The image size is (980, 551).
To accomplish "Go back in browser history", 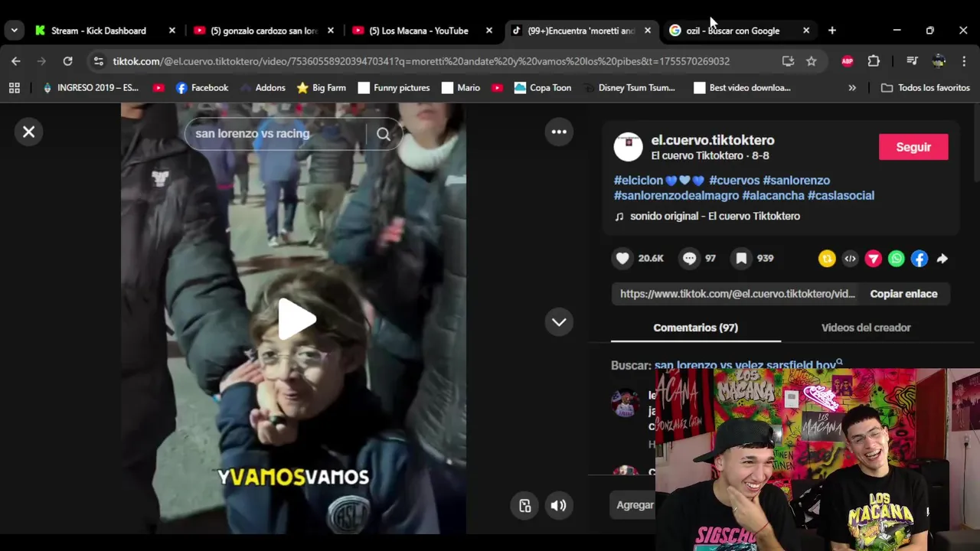I will click(x=16, y=61).
